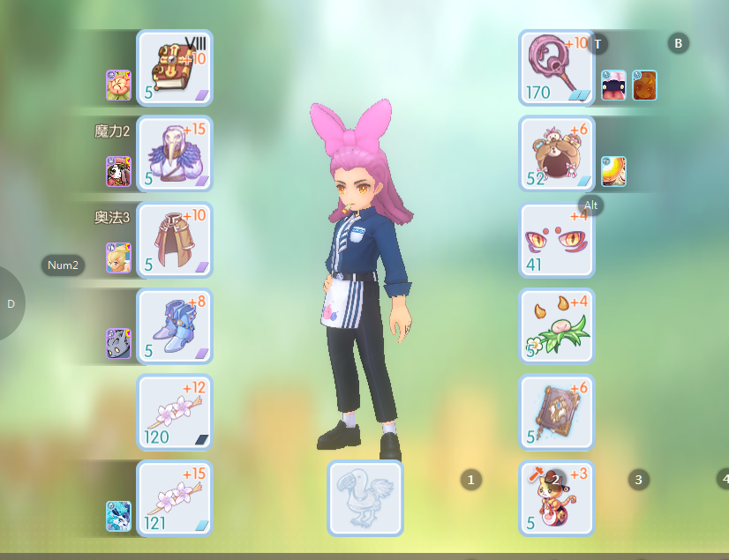Click the blue boots +8 slot
Image resolution: width=729 pixels, height=560 pixels.
click(175, 325)
